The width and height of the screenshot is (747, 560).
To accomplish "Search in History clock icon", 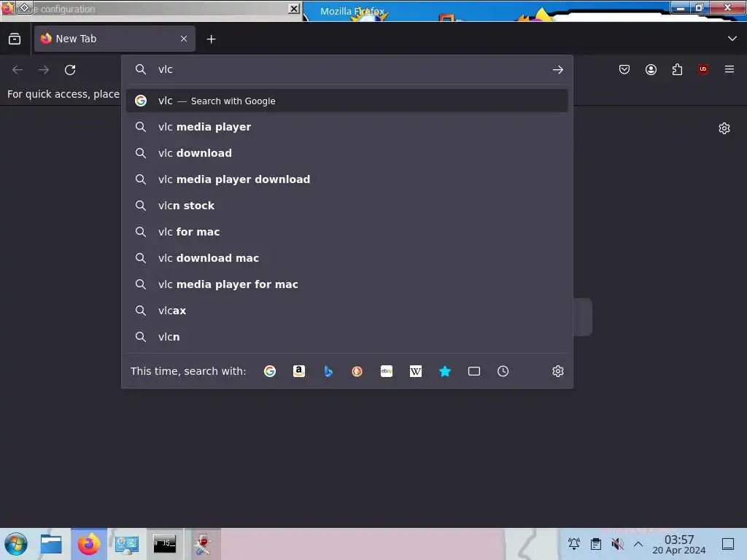I will (503, 371).
